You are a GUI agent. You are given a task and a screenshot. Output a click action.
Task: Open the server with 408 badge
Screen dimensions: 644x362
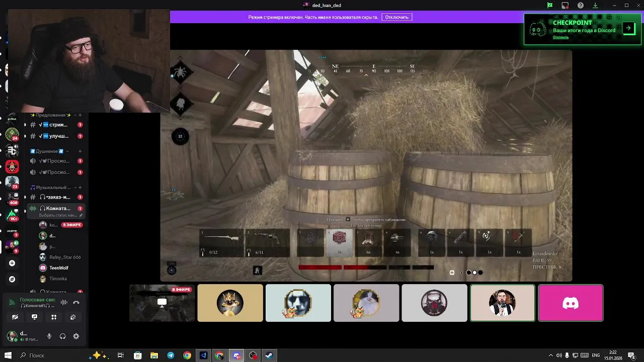tap(12, 198)
